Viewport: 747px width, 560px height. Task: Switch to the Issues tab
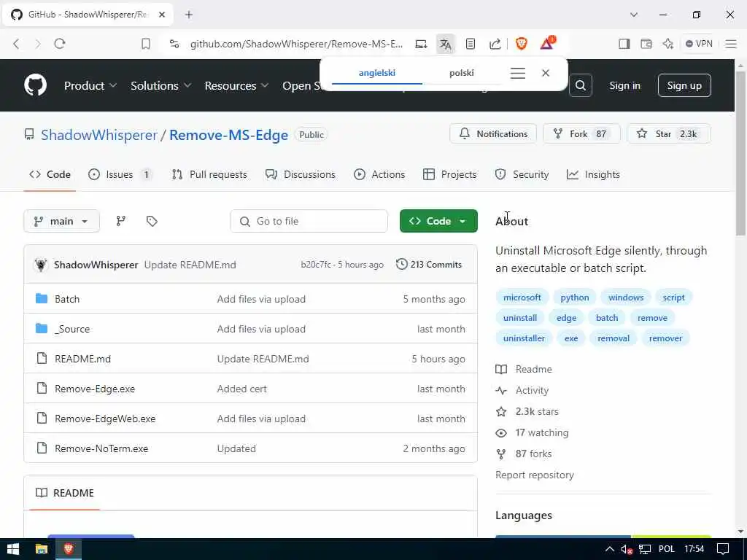[x=120, y=174]
